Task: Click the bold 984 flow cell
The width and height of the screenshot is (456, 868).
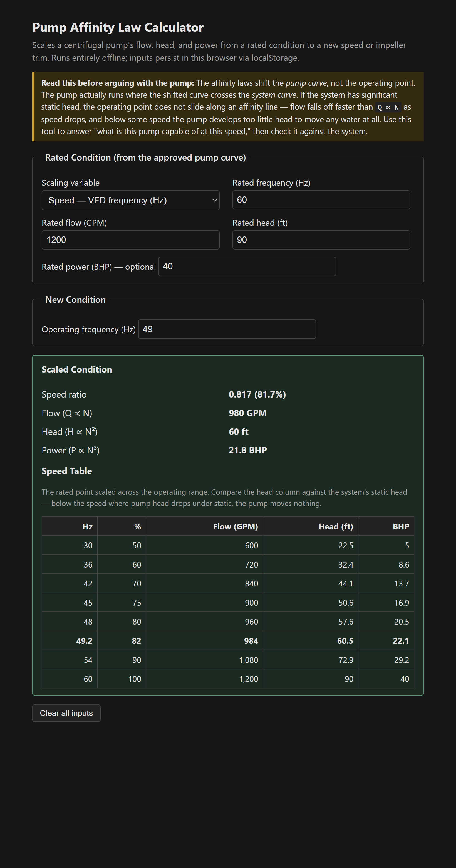Action: (x=204, y=640)
